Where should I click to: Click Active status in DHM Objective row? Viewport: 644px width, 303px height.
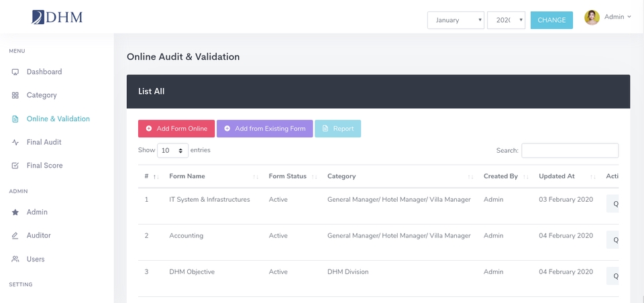(x=278, y=271)
